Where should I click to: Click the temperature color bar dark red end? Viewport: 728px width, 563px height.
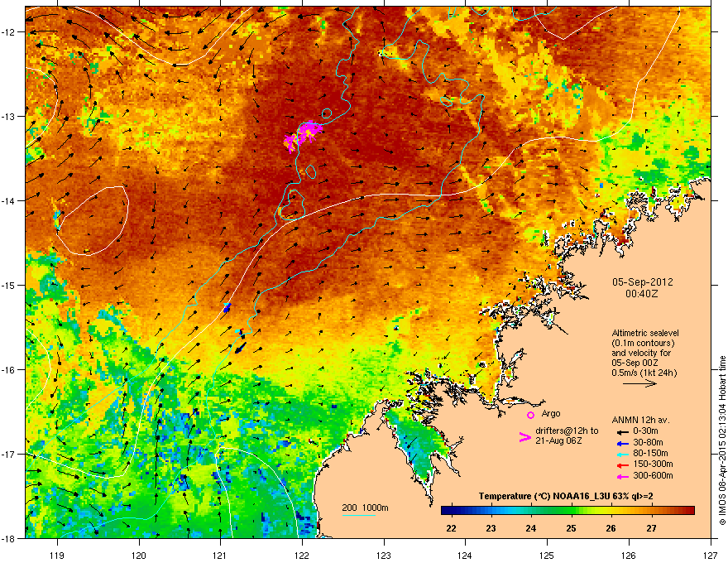[689, 510]
